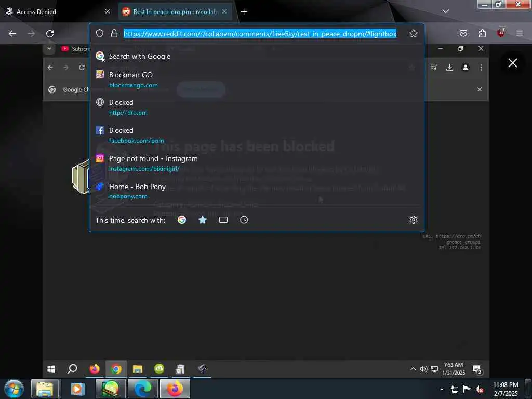
Task: Select the reddit URL in address bar
Action: [x=260, y=34]
